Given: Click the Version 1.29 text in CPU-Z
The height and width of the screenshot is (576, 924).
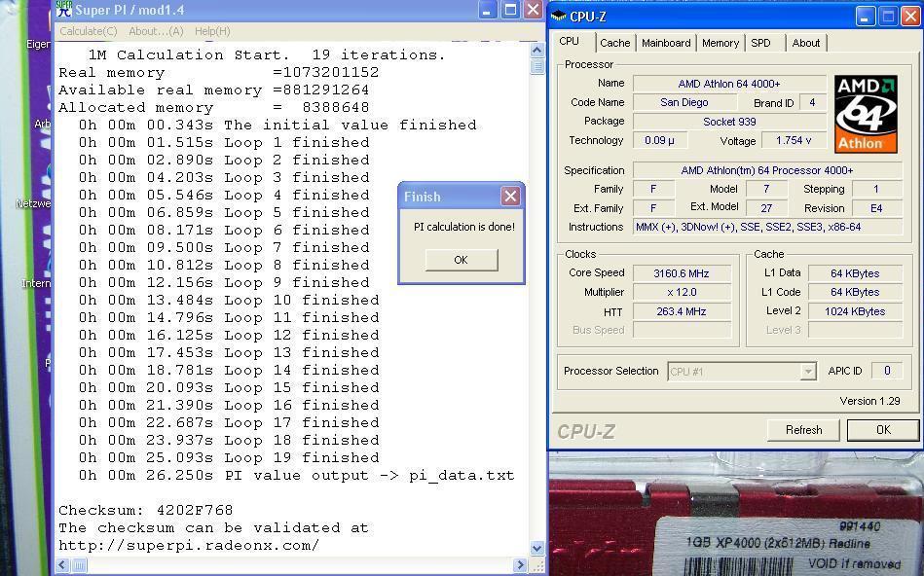Looking at the screenshot, I should tap(869, 401).
